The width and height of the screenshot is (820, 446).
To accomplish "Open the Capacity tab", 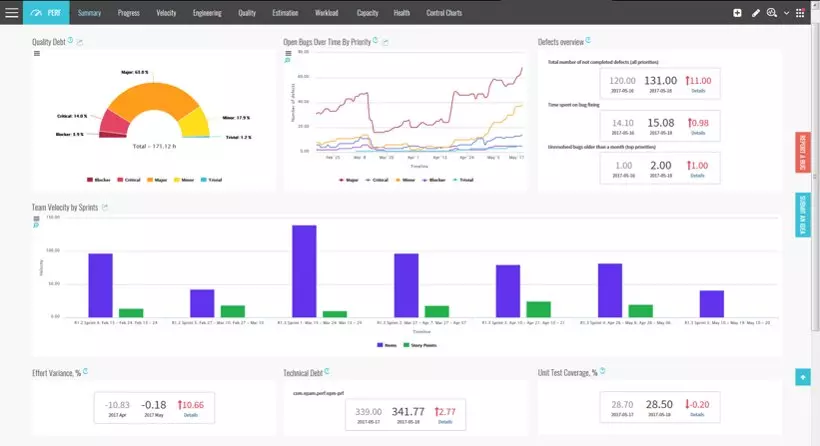I will click(x=367, y=13).
